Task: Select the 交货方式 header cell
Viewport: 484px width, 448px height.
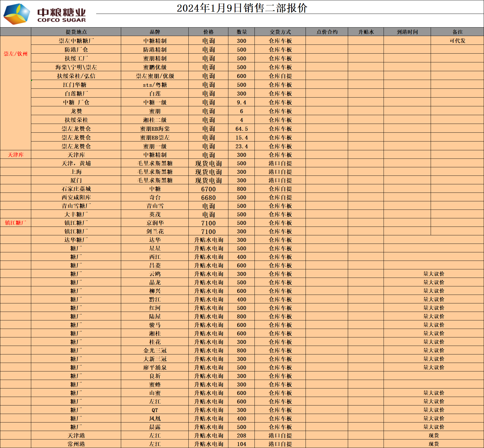Action: (x=280, y=32)
